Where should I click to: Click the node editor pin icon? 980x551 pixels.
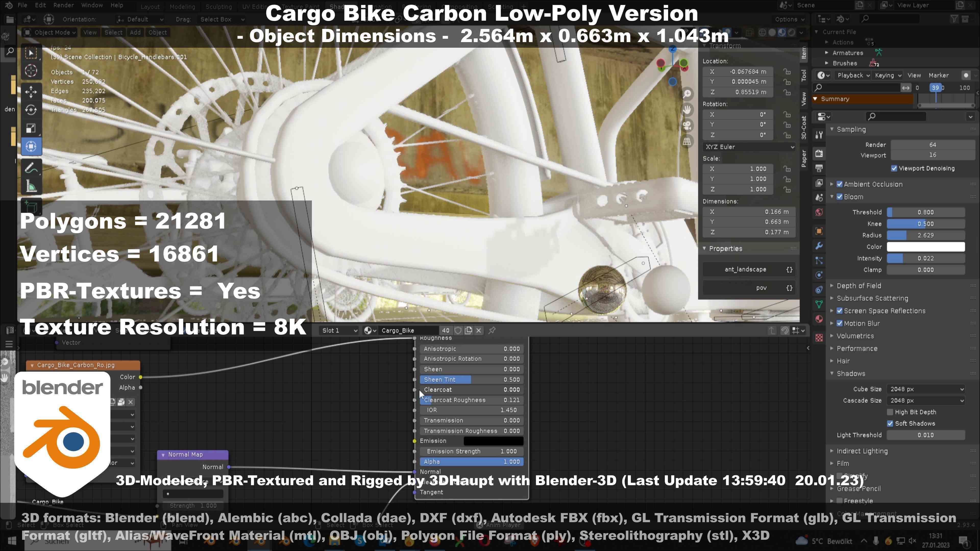492,330
